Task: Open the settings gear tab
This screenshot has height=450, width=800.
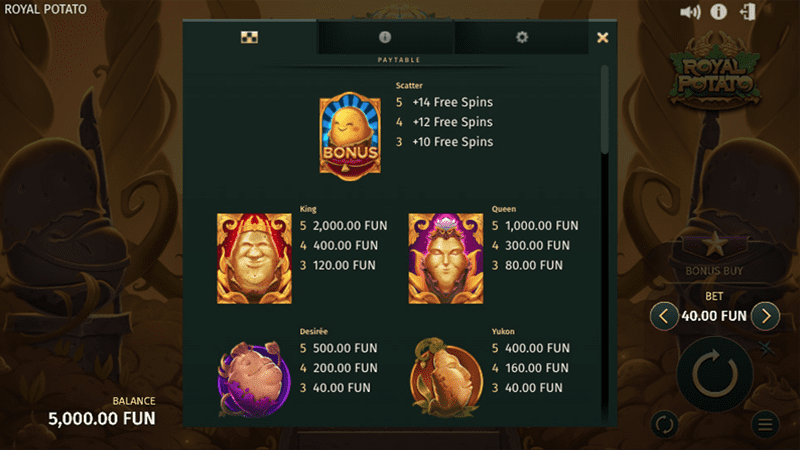Action: (522, 37)
